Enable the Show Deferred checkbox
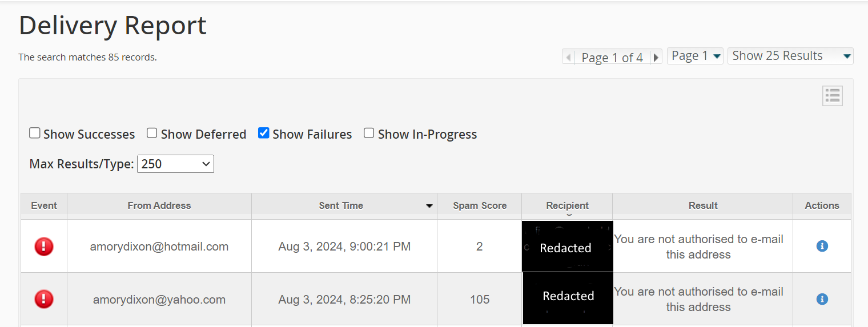Viewport: 868px width, 327px height. pos(152,133)
